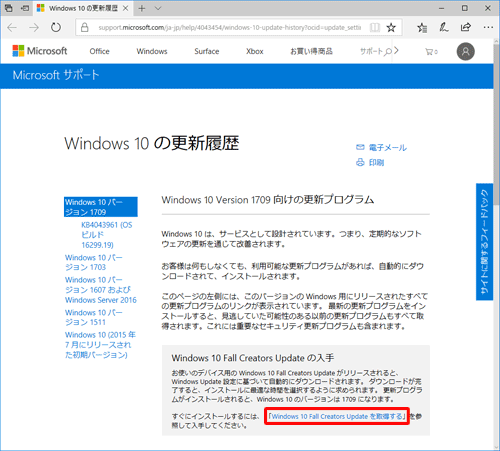Screen dimensions: 500x451
Task: Open the Xbox menu item
Action: [x=255, y=51]
